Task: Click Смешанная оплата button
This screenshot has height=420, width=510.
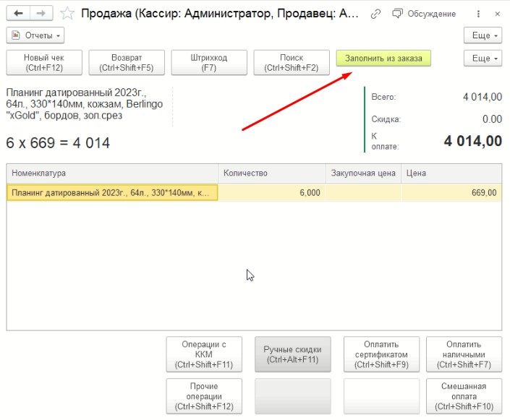Action: pos(464,396)
